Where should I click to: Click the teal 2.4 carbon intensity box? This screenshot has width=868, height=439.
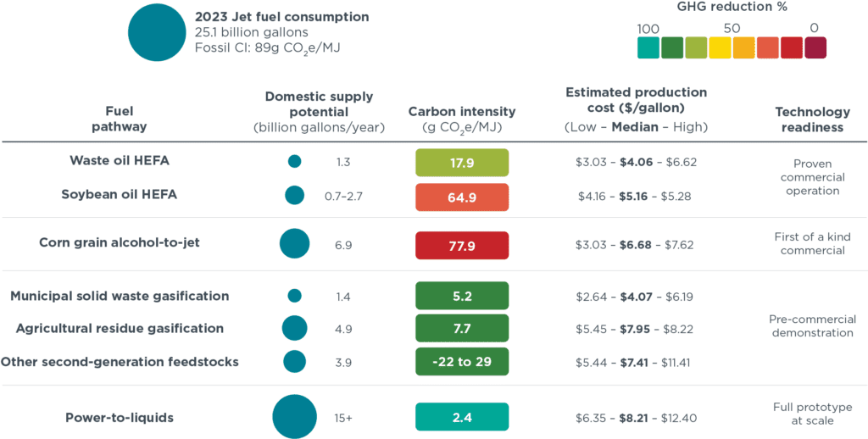tap(462, 417)
